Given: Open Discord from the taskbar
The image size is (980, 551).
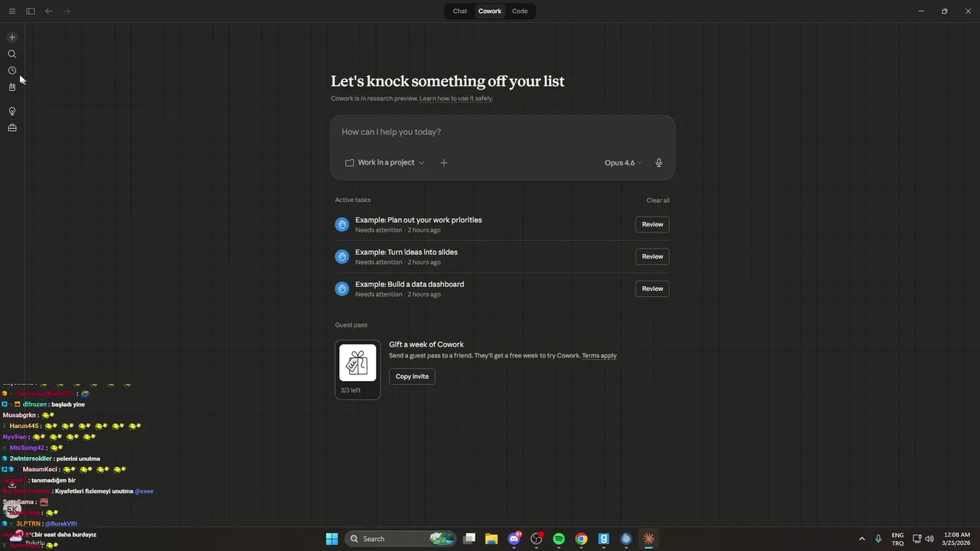Looking at the screenshot, I should click(x=514, y=539).
